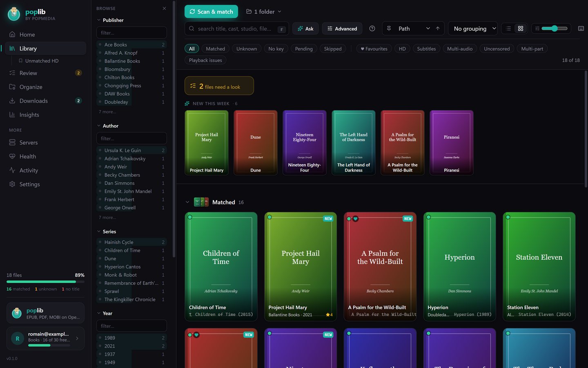Click the Ask button

pos(305,29)
